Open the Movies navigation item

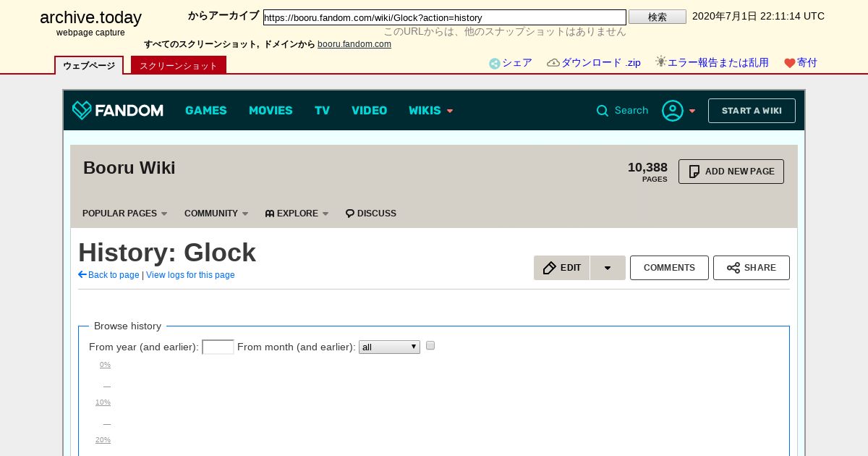(271, 110)
